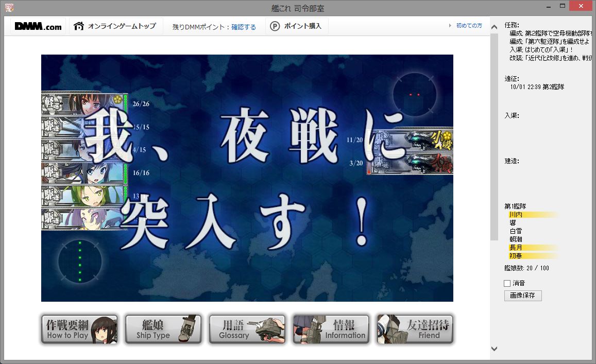
Task: Click scroll up arrow of page scrollbar
Action: pos(494,27)
